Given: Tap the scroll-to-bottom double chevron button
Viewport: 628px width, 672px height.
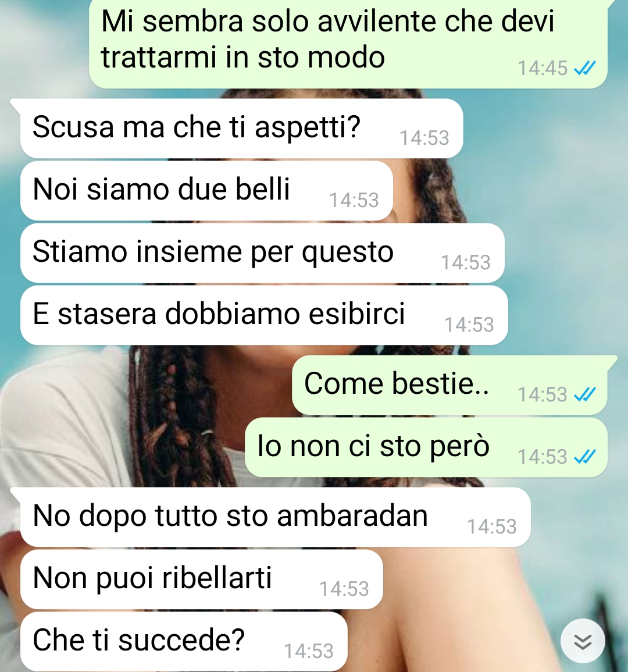Looking at the screenshot, I should click(583, 641).
